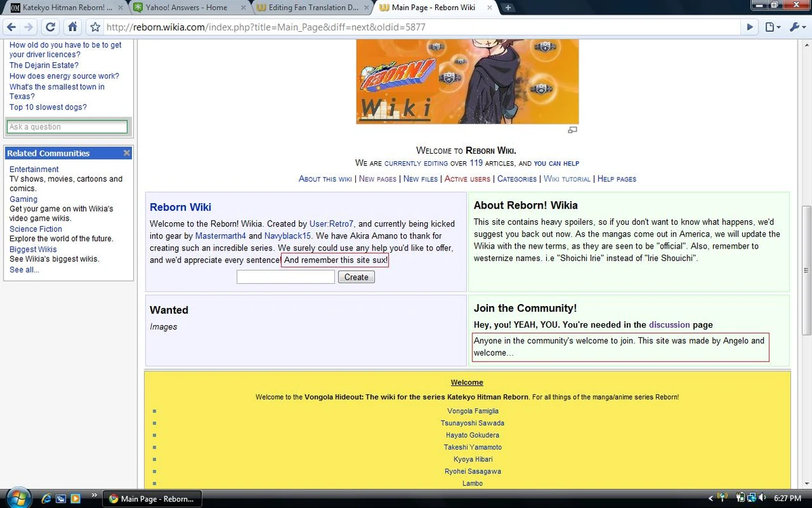Click the Create button
This screenshot has height=508, width=812.
[x=356, y=277]
